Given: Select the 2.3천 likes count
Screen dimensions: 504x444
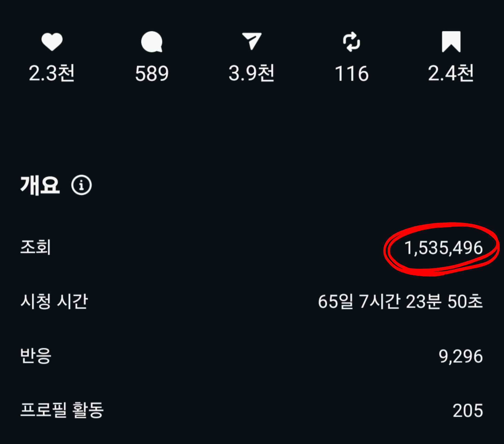Looking at the screenshot, I should (52, 73).
